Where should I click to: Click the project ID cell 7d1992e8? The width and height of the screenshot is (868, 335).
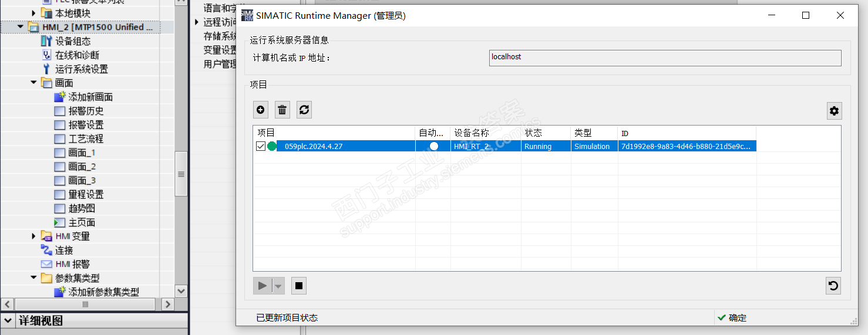click(687, 146)
